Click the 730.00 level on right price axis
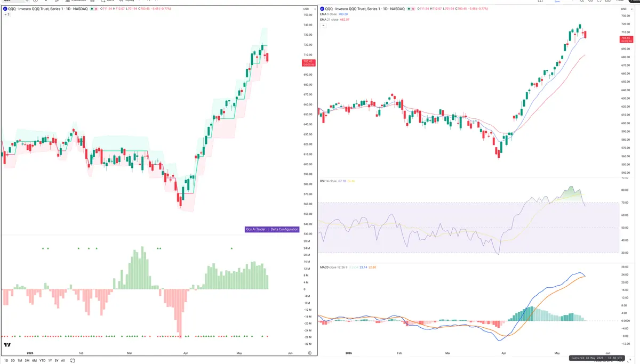Screen dimensions: 640x364 coord(625,15)
